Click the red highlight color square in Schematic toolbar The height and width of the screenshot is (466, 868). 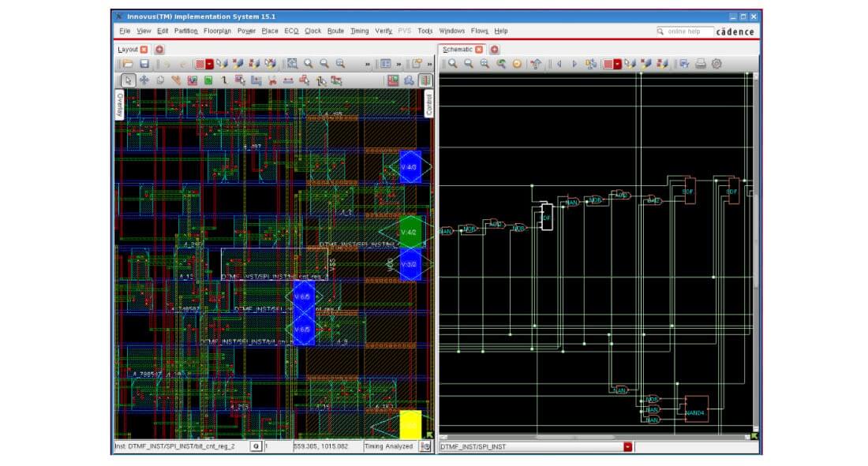point(608,64)
